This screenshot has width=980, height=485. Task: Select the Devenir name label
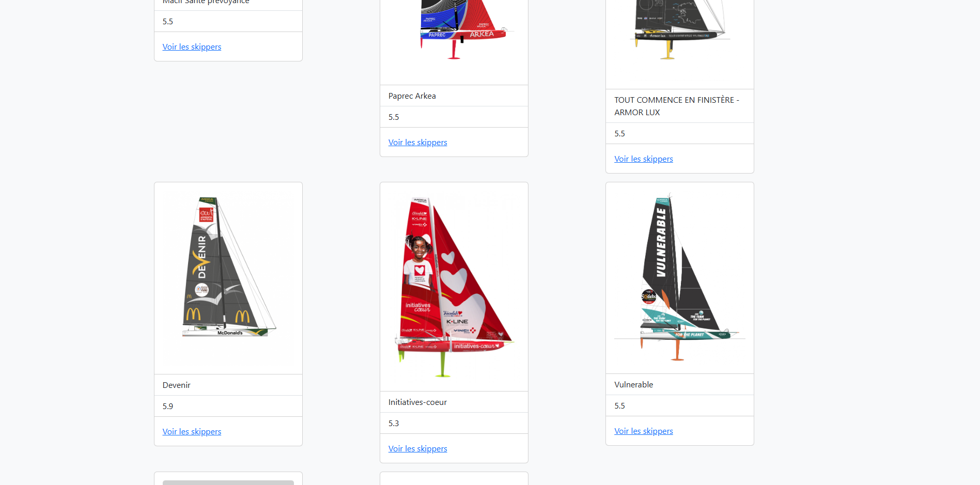point(176,385)
